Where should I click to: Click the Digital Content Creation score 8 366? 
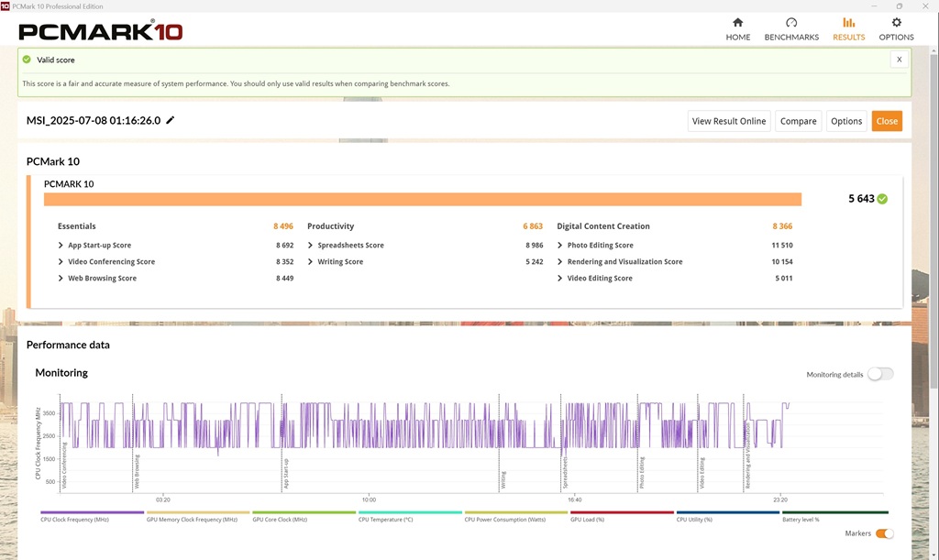782,226
